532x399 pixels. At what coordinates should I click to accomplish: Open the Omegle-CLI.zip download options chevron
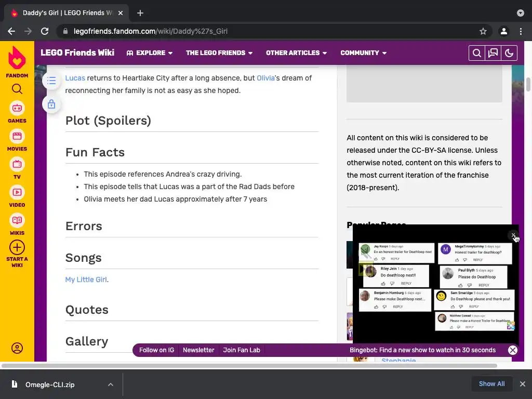pos(111,384)
